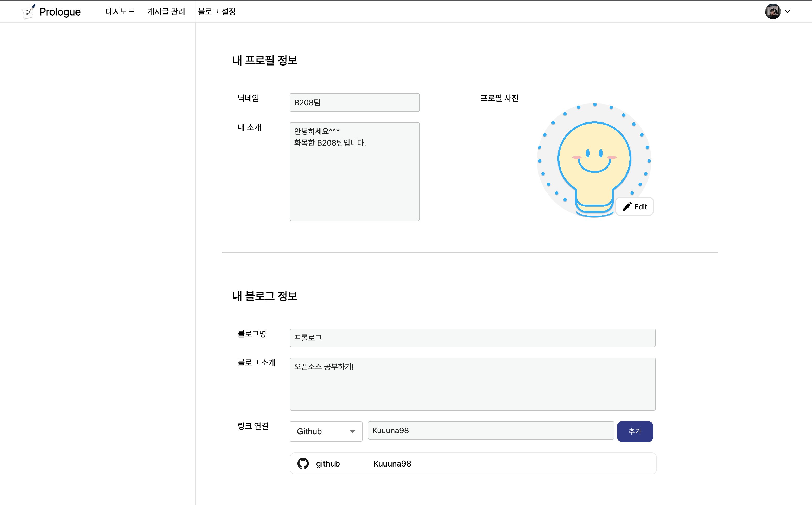Focus the 내 소개 text area
Screen dimensions: 812x505
(x=354, y=171)
